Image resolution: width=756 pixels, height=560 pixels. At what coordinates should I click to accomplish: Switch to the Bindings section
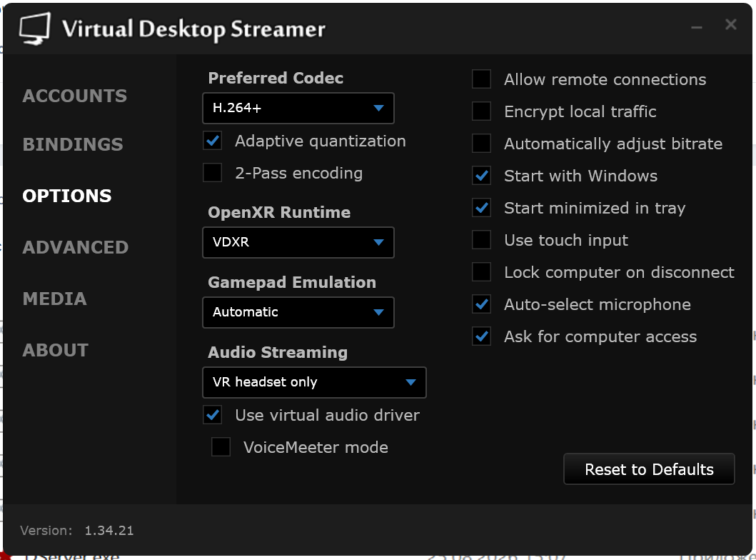click(73, 145)
